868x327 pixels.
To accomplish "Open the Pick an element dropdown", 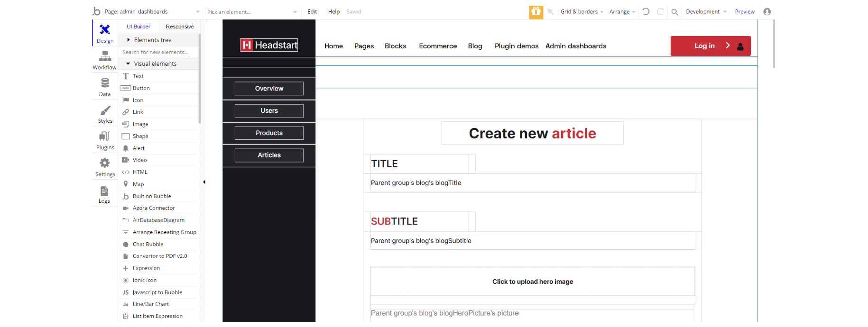I will 252,12.
